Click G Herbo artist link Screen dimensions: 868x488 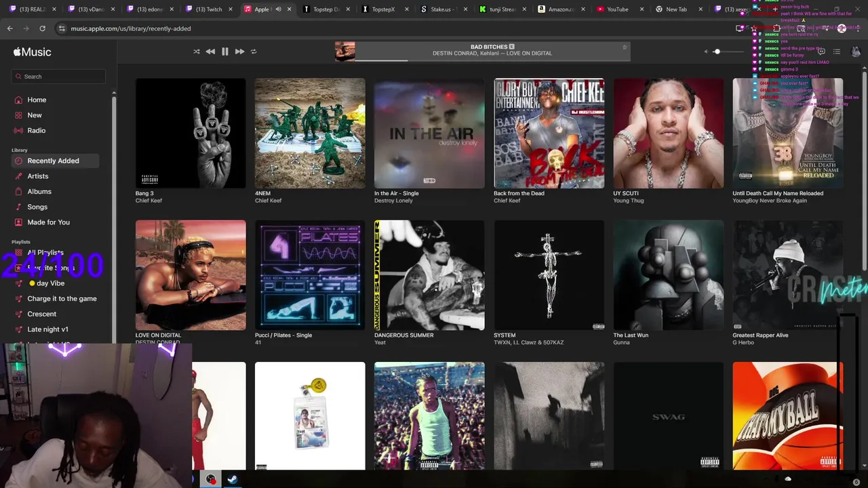click(744, 342)
